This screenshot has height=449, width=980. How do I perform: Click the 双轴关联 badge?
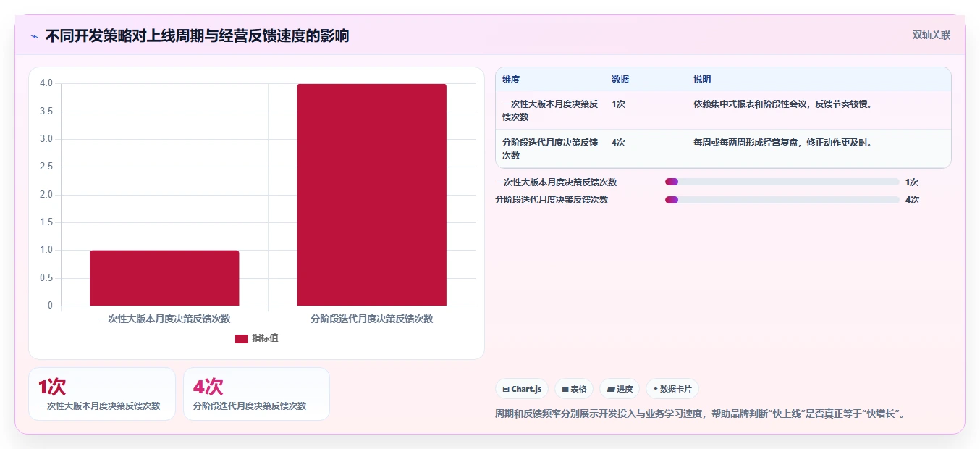point(932,35)
